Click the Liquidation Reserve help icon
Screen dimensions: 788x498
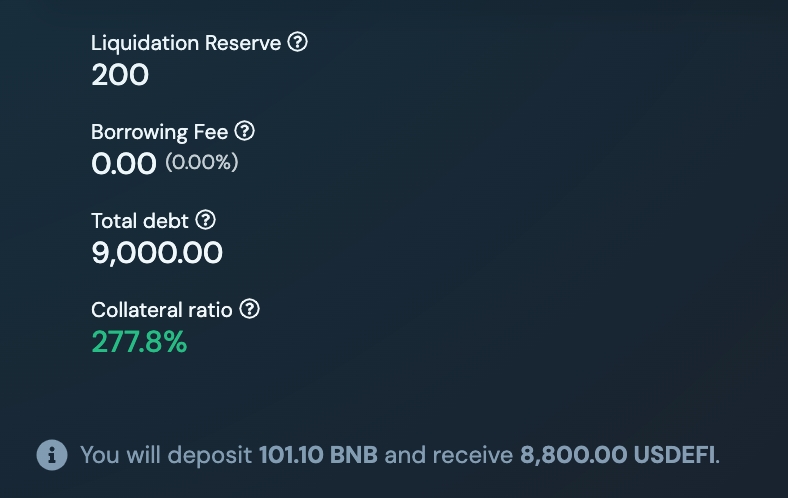click(297, 43)
